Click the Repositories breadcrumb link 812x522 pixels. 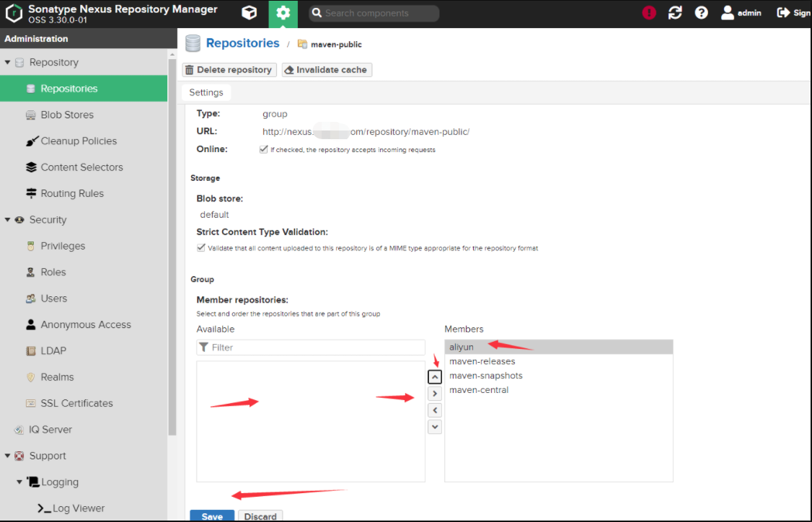pos(242,43)
